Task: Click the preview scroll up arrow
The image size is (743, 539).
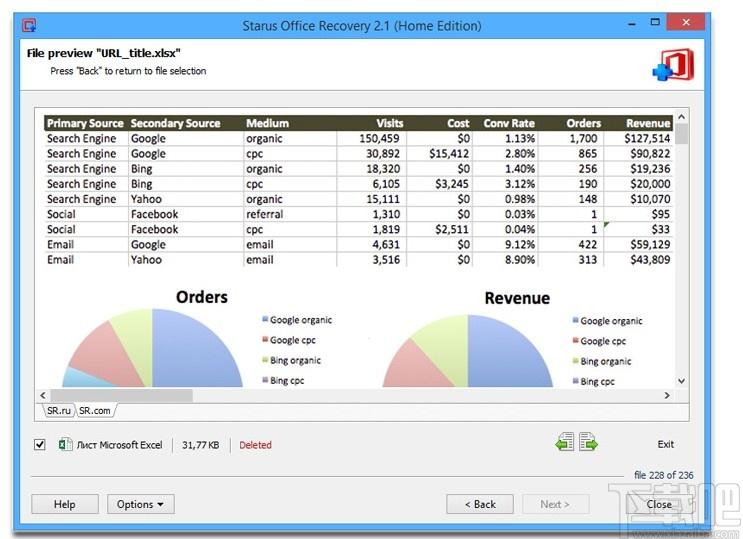Action: (681, 117)
